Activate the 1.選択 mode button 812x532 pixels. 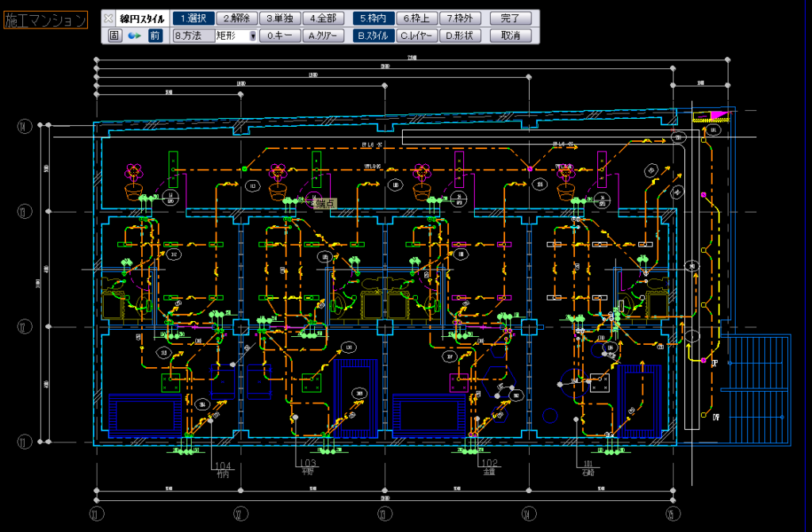193,19
